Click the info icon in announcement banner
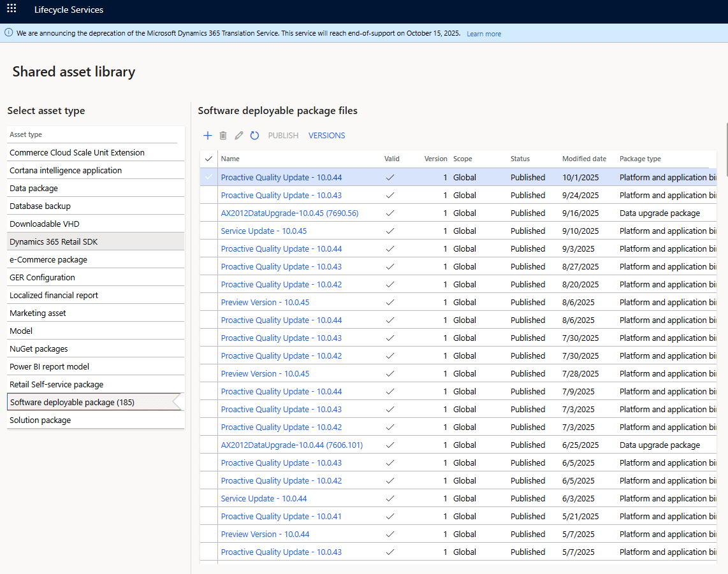This screenshot has width=728, height=574. coord(9,33)
